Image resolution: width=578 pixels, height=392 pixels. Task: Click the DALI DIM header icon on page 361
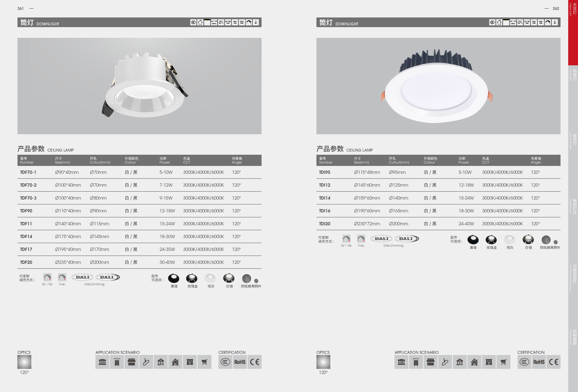(x=242, y=22)
